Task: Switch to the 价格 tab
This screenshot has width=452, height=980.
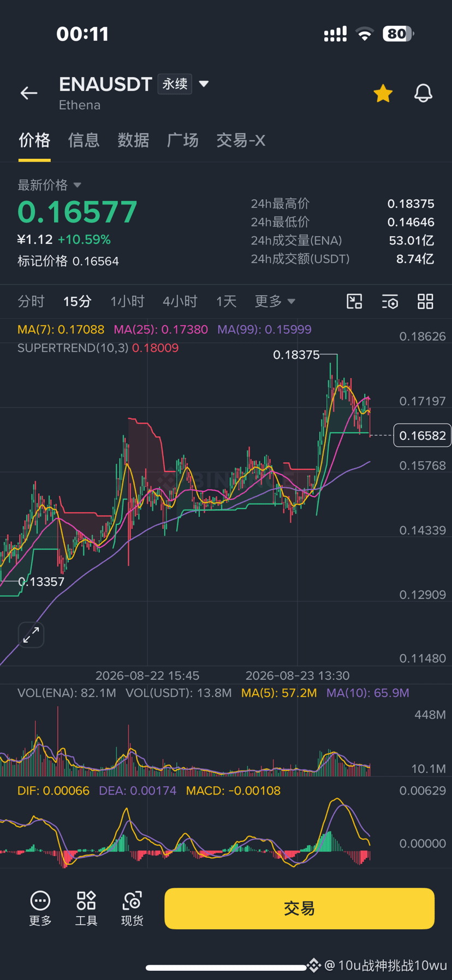Action: [34, 140]
